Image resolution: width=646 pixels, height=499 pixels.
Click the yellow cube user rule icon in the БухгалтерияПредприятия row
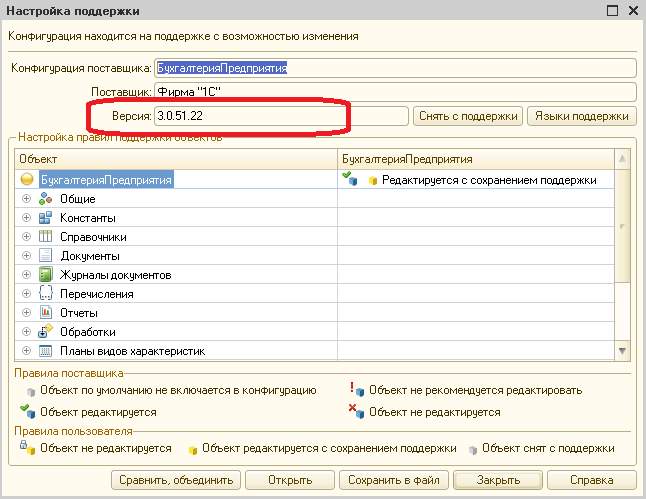click(373, 180)
